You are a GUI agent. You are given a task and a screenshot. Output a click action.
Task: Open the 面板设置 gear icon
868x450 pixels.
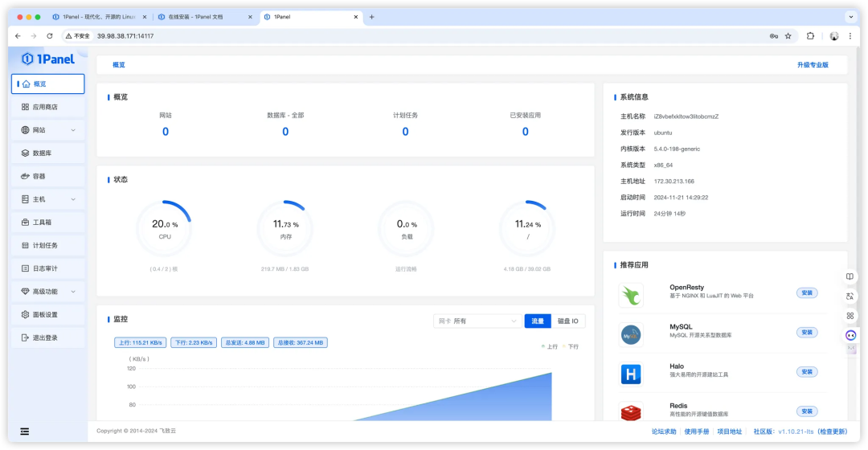[25, 314]
